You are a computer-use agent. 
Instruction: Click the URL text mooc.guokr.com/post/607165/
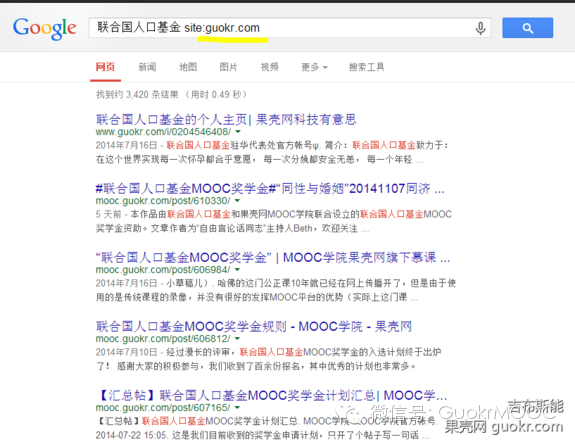[x=163, y=408]
